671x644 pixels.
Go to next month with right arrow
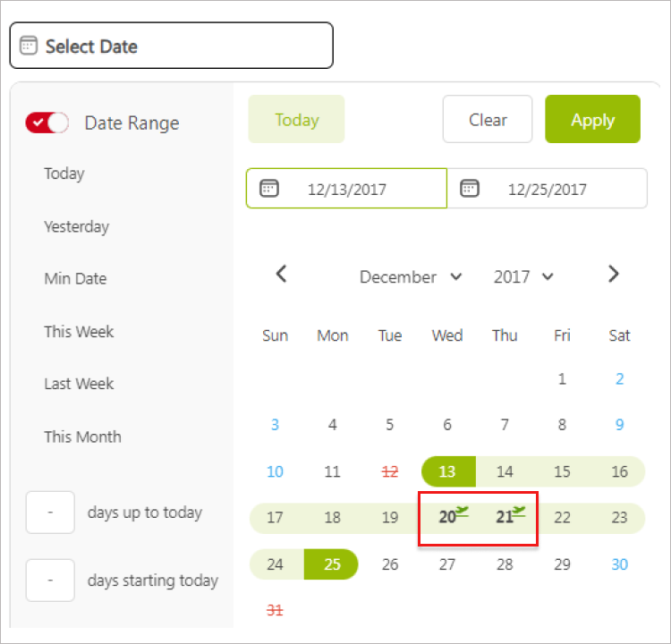613,275
